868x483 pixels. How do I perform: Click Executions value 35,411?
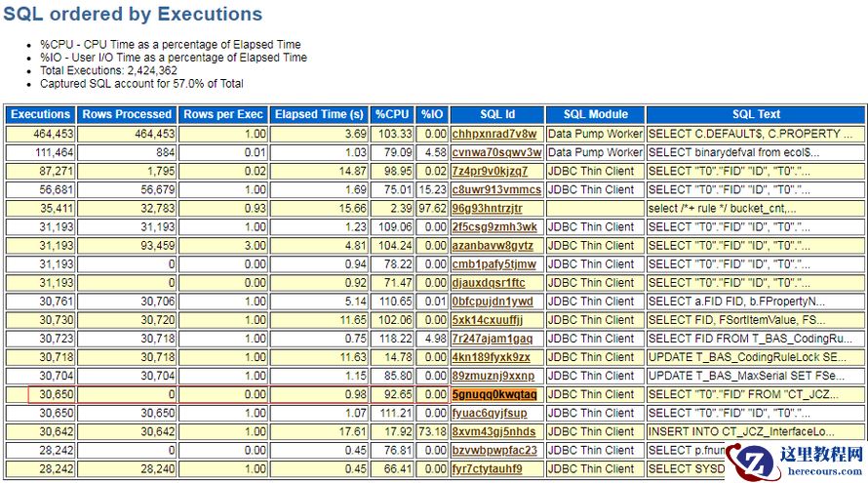click(x=56, y=208)
